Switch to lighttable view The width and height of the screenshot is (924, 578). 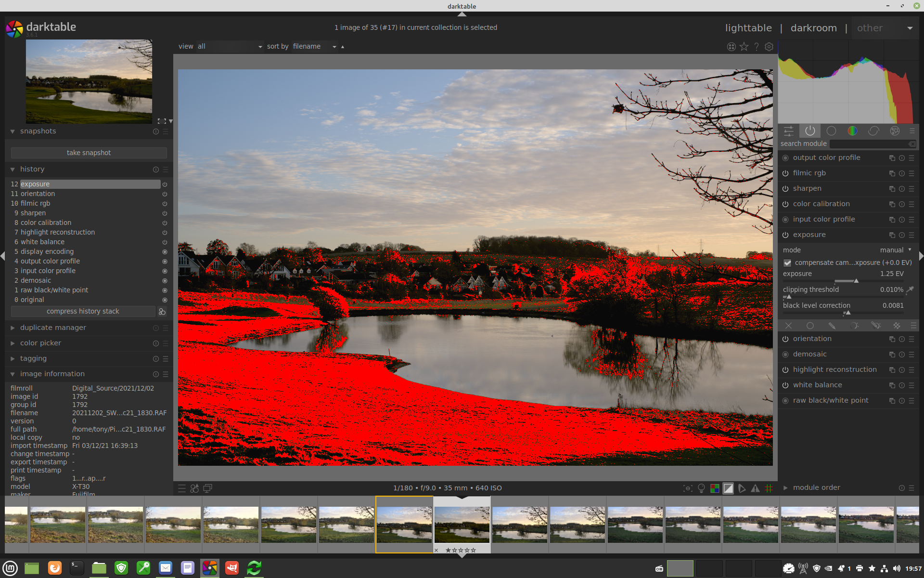coord(748,28)
